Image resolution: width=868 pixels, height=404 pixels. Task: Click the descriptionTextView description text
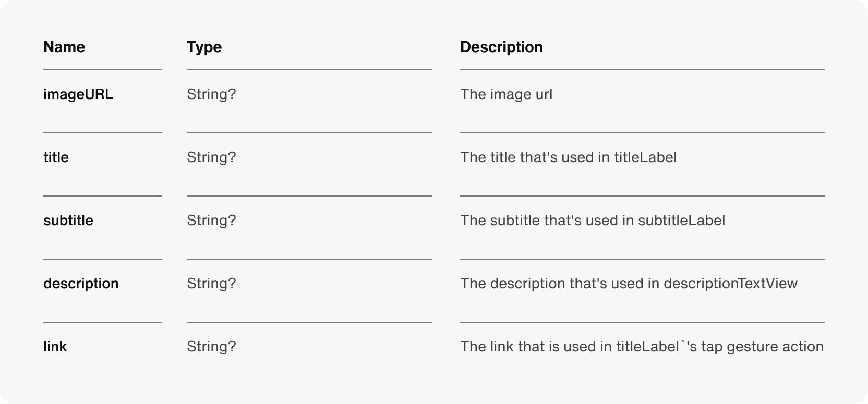[x=629, y=284]
